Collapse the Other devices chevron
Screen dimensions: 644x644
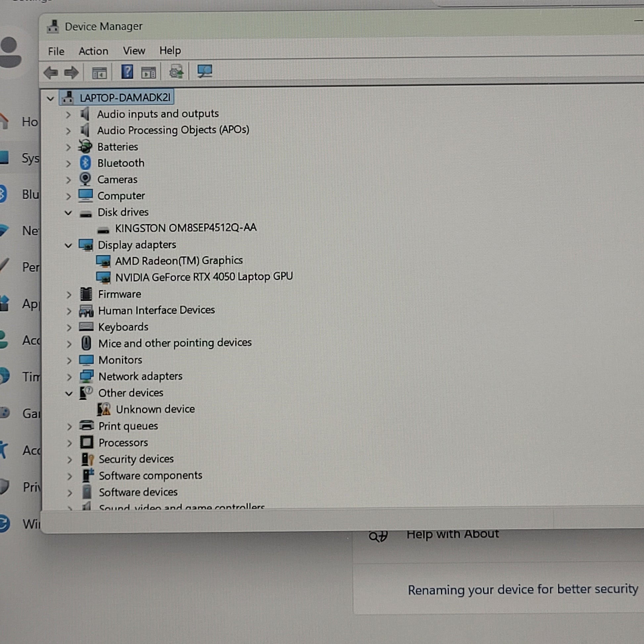tap(69, 394)
